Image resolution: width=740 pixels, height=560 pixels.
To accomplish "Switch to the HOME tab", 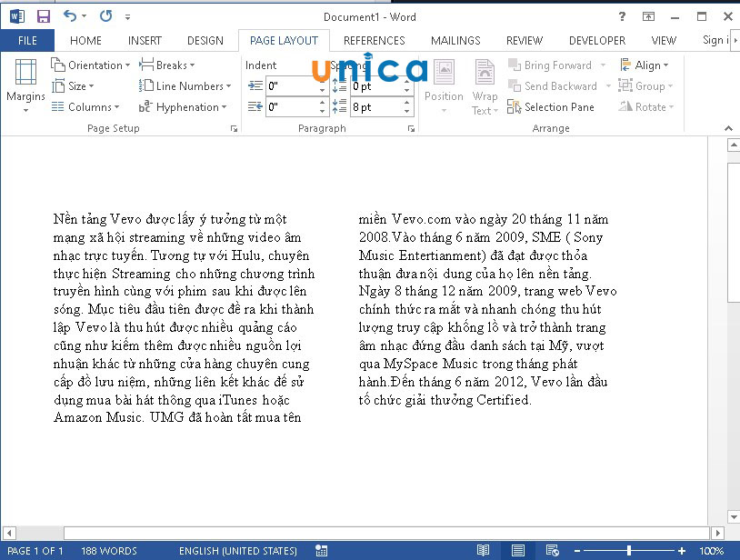I will (x=85, y=41).
